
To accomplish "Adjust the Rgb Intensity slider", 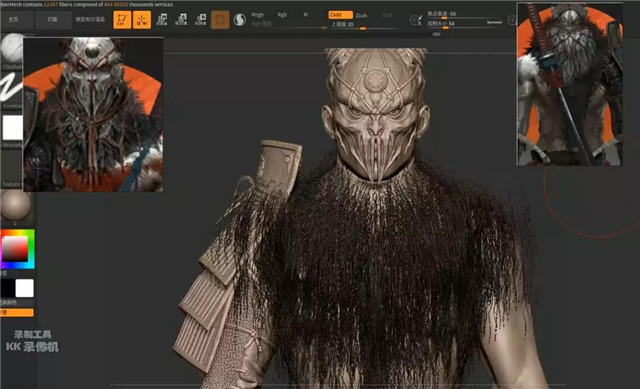I will pyautogui.click(x=288, y=25).
